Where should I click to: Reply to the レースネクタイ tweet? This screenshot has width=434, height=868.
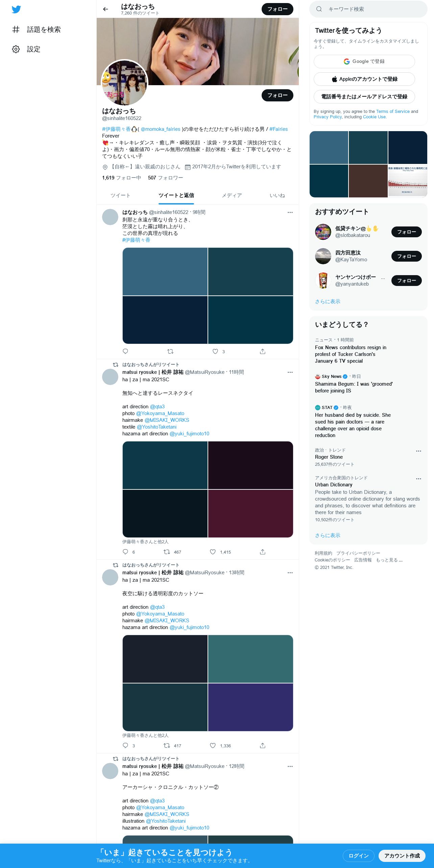tap(125, 552)
